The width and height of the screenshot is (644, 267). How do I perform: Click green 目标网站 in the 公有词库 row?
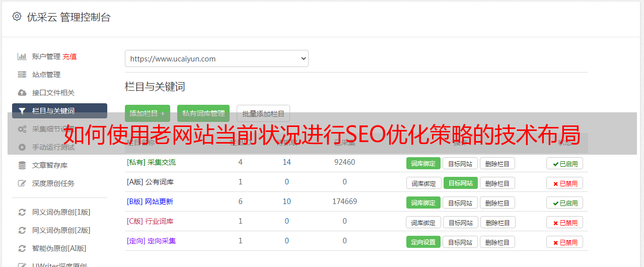tap(461, 183)
